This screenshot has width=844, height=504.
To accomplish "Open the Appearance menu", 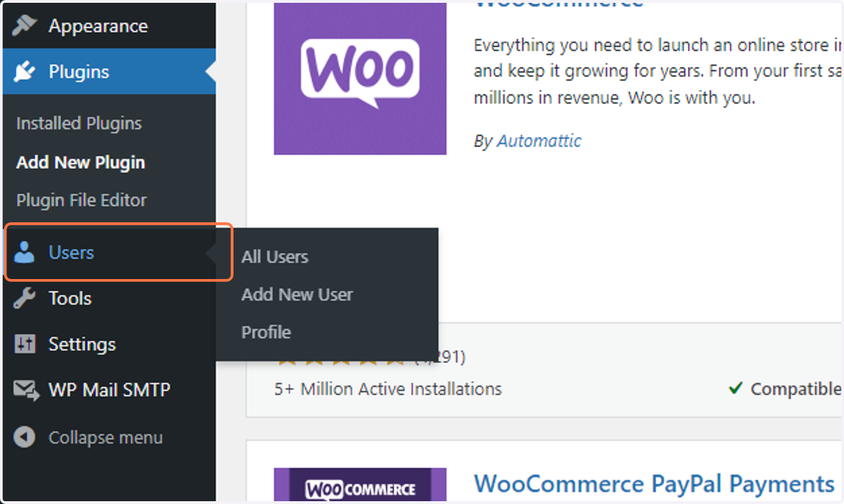I will (x=98, y=26).
